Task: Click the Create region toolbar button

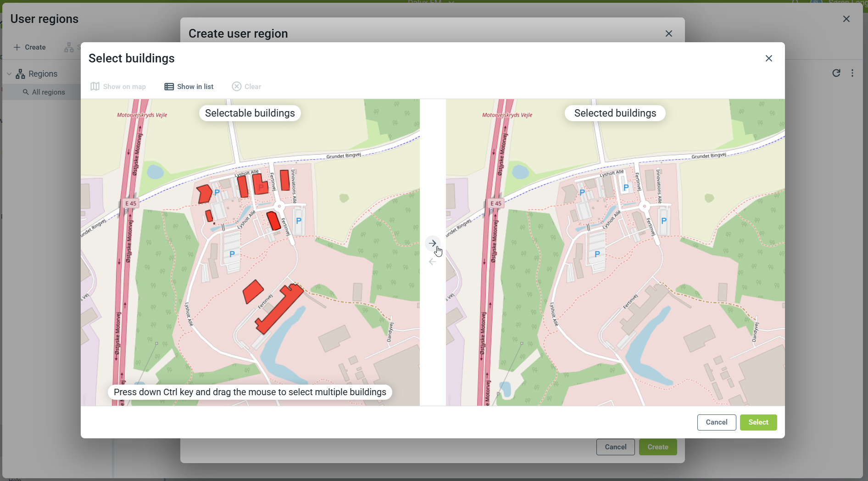Action: (30, 47)
